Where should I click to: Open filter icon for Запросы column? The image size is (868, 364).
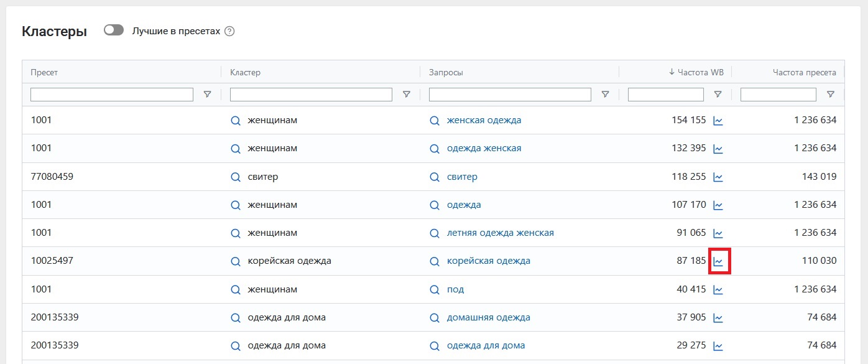[606, 95]
